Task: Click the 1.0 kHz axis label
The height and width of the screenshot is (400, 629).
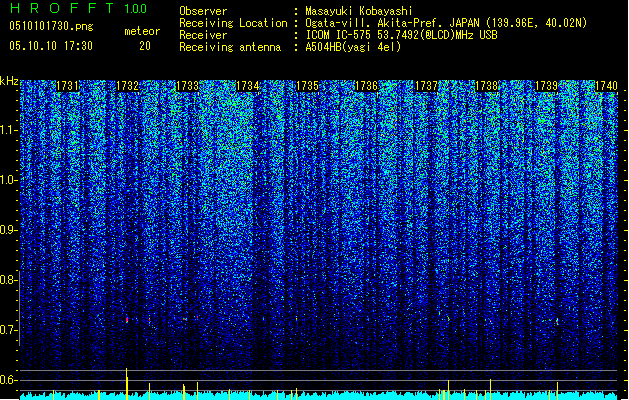Action: (x=9, y=180)
